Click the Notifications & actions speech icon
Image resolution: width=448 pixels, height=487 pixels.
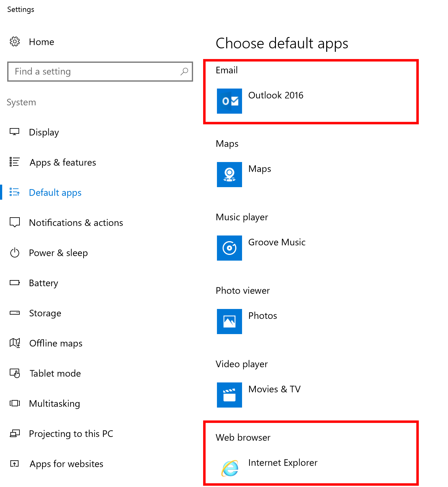[14, 222]
